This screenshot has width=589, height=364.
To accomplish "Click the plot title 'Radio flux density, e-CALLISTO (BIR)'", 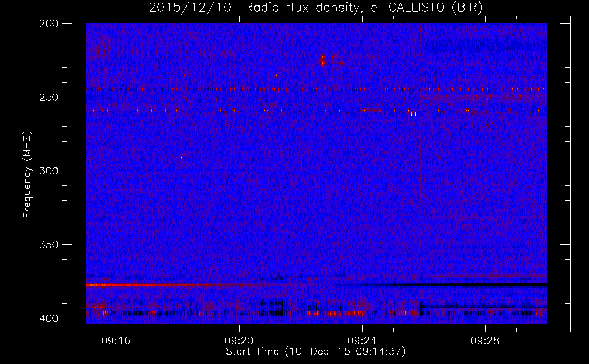I will click(363, 8).
